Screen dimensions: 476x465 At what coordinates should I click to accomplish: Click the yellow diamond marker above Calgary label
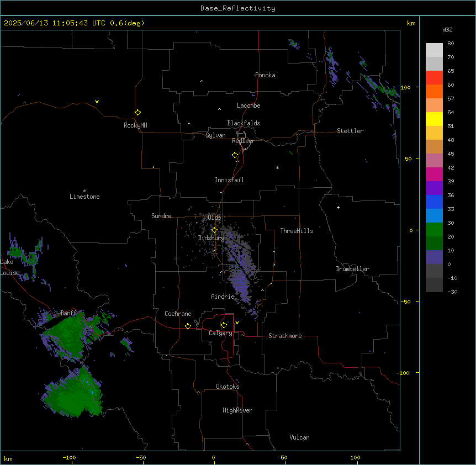pyautogui.click(x=224, y=325)
